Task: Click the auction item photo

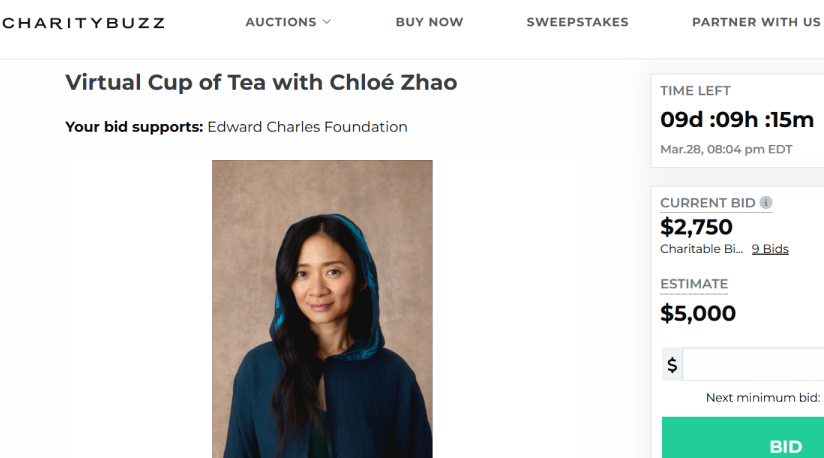Action: tap(322, 308)
